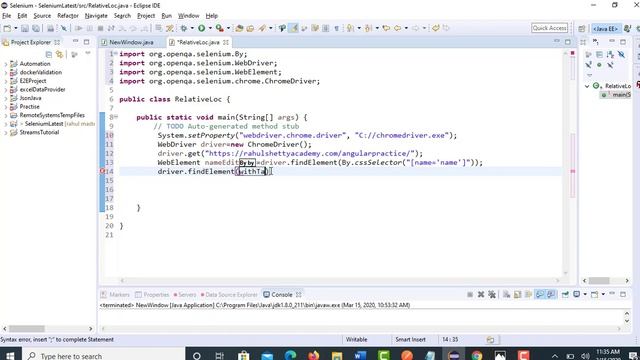Viewport: 640px width, 360px height.
Task: Toggle Pin Console icon
Action: 565,294
